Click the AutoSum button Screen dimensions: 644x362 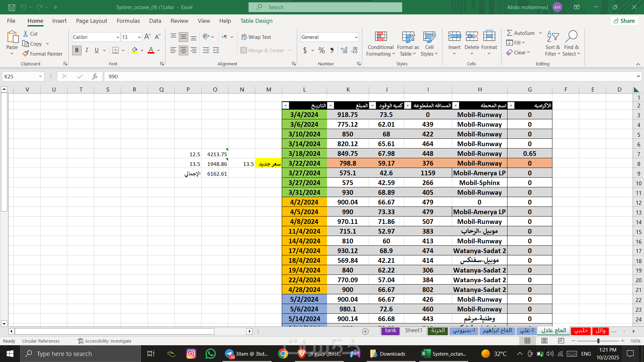[x=521, y=33]
